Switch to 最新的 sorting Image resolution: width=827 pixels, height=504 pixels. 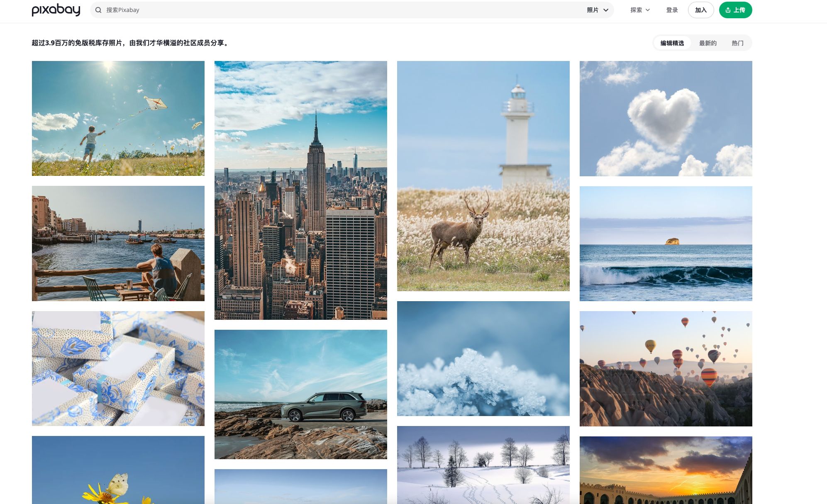pyautogui.click(x=707, y=43)
